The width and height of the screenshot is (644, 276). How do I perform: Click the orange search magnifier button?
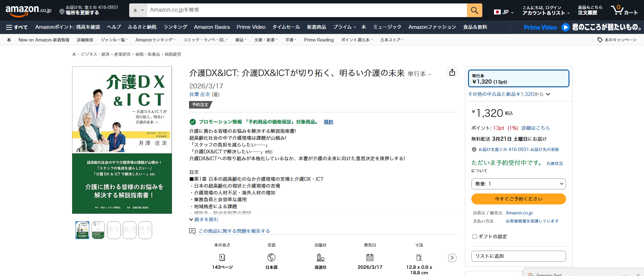[474, 10]
